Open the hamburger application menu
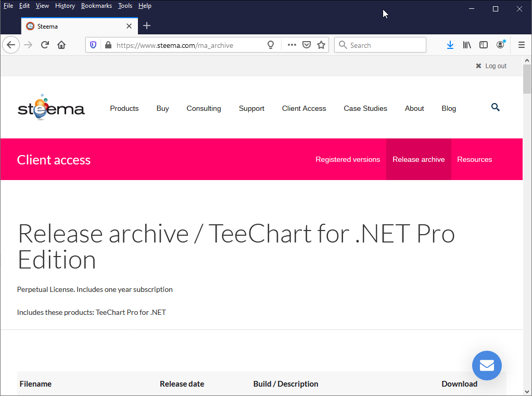 (x=522, y=45)
